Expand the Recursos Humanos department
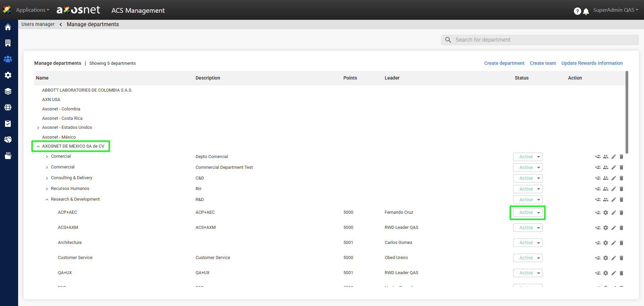The width and height of the screenshot is (644, 306). click(47, 189)
